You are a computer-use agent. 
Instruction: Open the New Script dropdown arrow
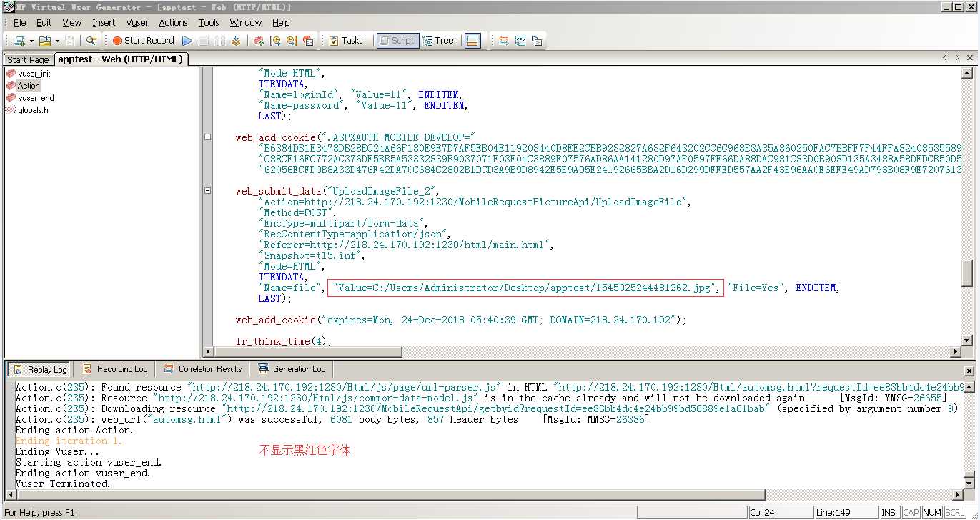(x=31, y=41)
